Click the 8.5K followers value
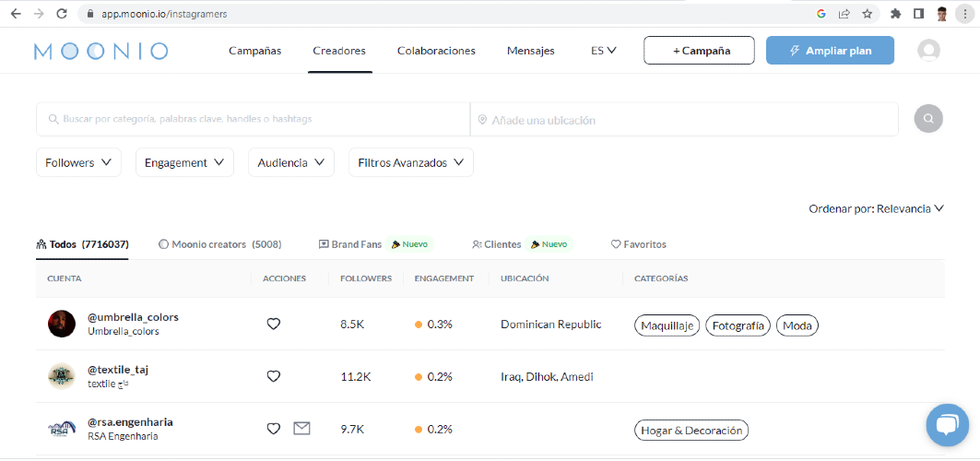Screen dimensions: 980x461 [352, 325]
